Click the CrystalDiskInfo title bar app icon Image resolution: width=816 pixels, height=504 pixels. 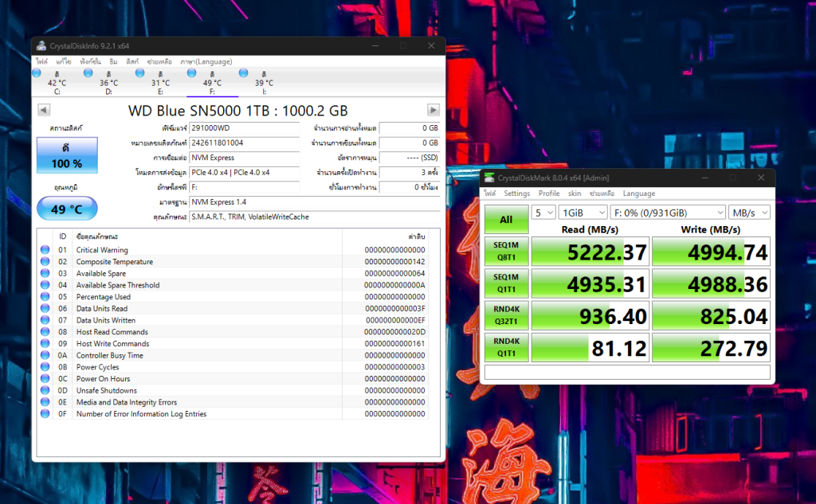pyautogui.click(x=41, y=45)
